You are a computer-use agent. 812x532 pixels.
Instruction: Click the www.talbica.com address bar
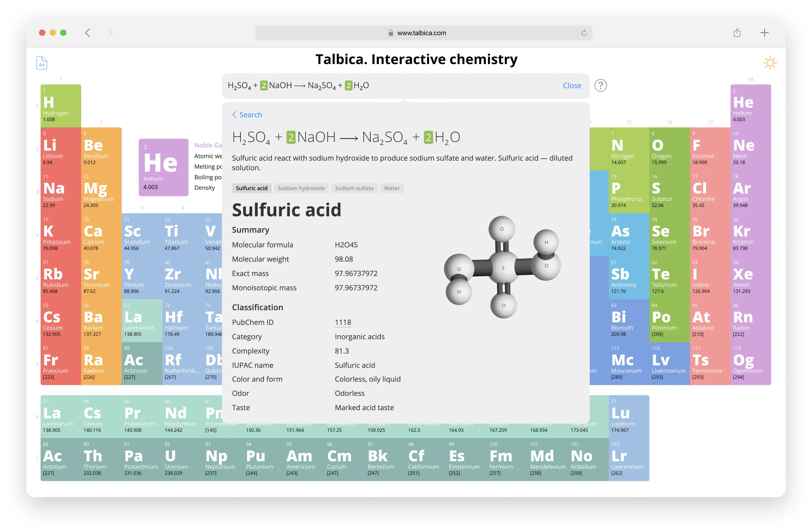(423, 33)
